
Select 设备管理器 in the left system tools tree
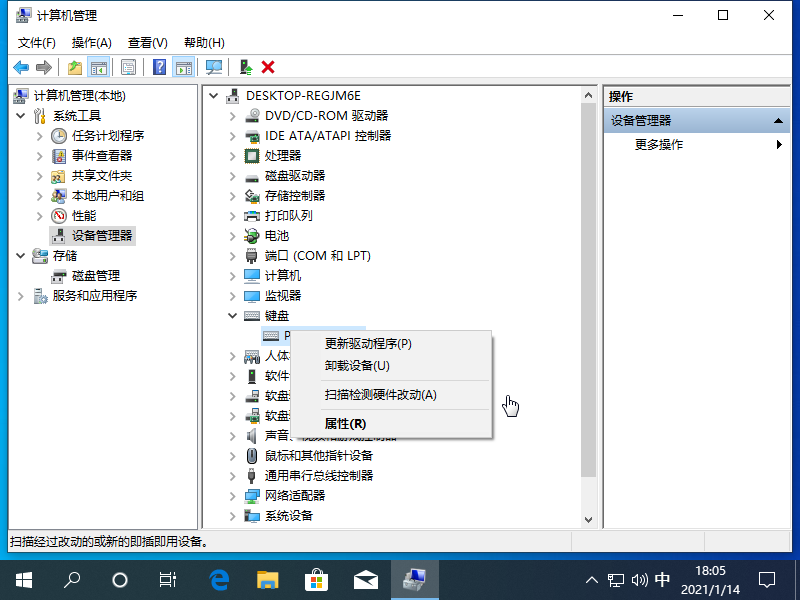pos(103,236)
